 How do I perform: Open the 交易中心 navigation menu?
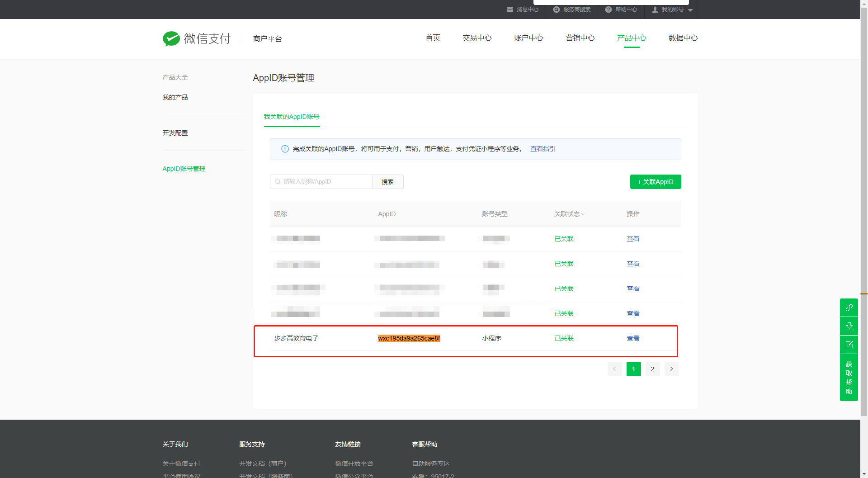(477, 38)
